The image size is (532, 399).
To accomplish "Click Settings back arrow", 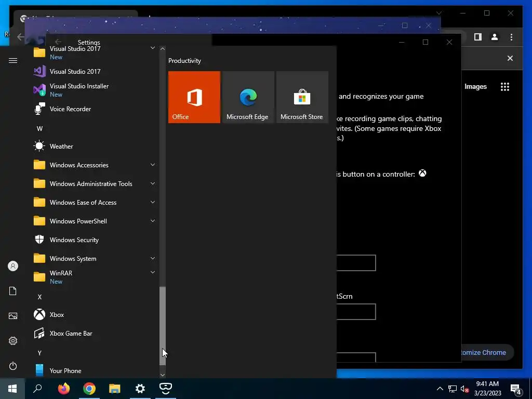I will pyautogui.click(x=58, y=42).
